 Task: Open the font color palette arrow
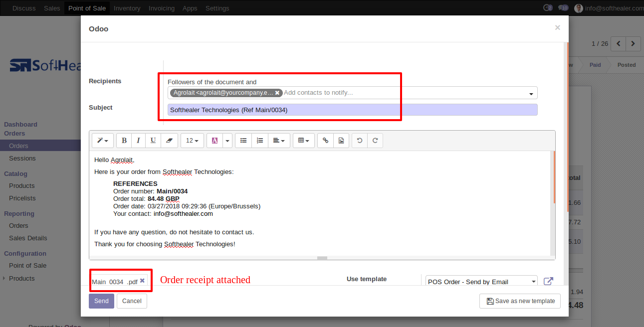227,141
